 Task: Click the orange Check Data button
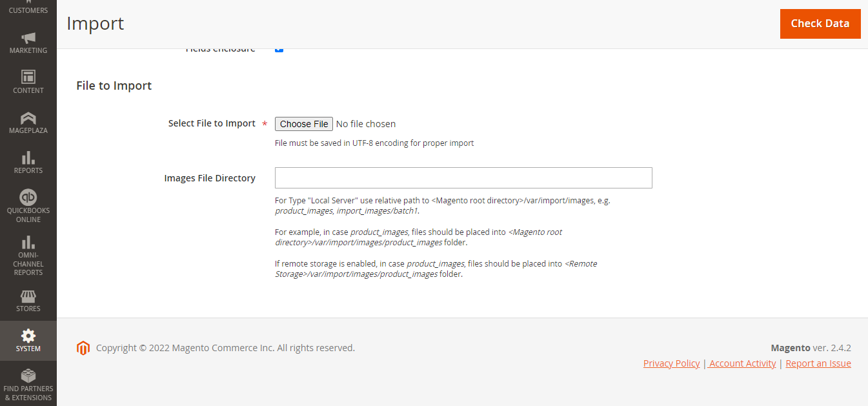[x=820, y=23]
